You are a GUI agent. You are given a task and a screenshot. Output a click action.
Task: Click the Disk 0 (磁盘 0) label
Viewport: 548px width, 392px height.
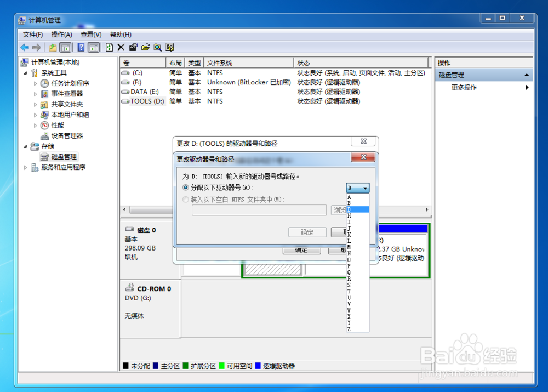(x=146, y=230)
